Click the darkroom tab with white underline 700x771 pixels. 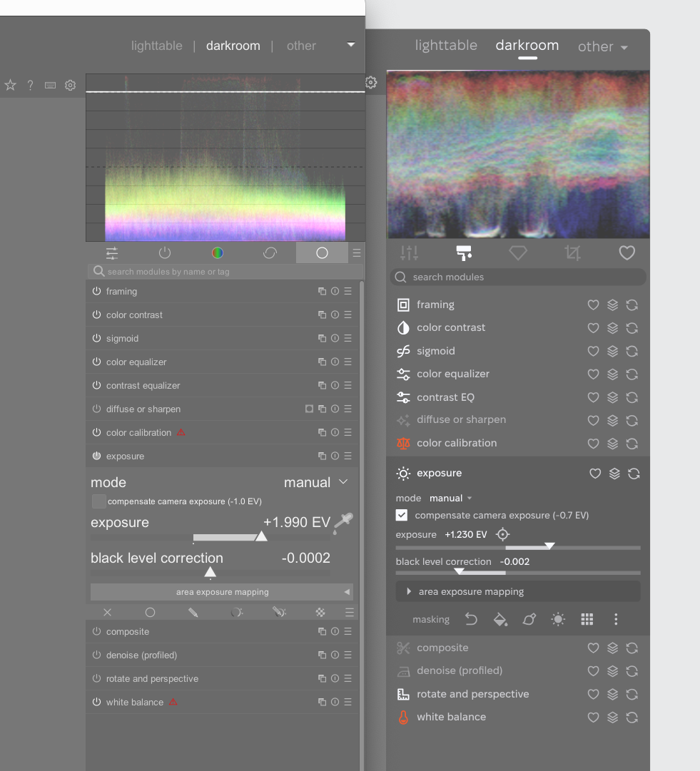pyautogui.click(x=527, y=46)
